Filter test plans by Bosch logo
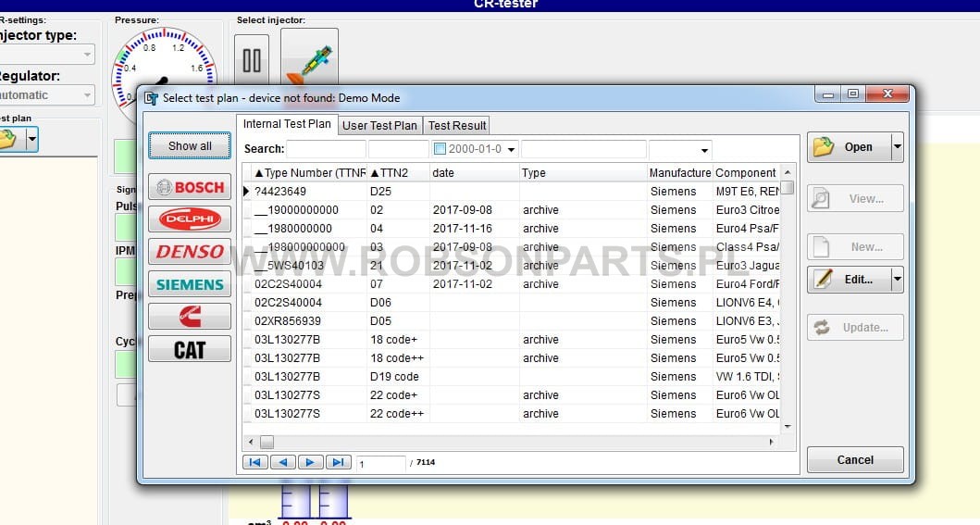The height and width of the screenshot is (525, 980). pos(190,187)
